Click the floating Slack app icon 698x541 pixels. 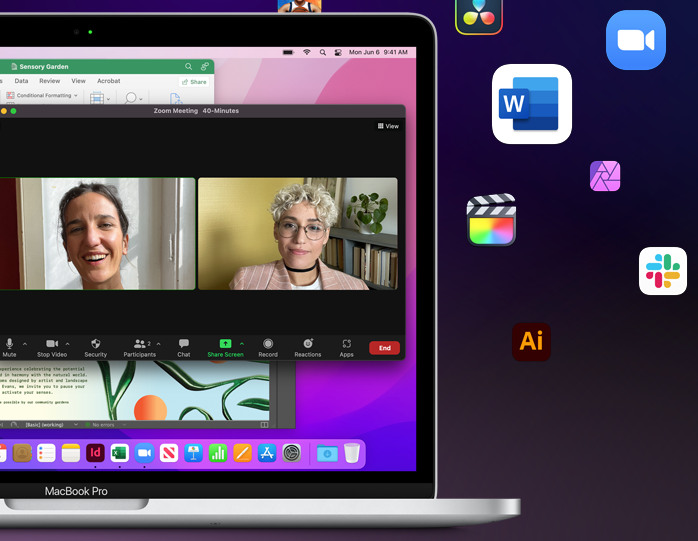(x=663, y=271)
